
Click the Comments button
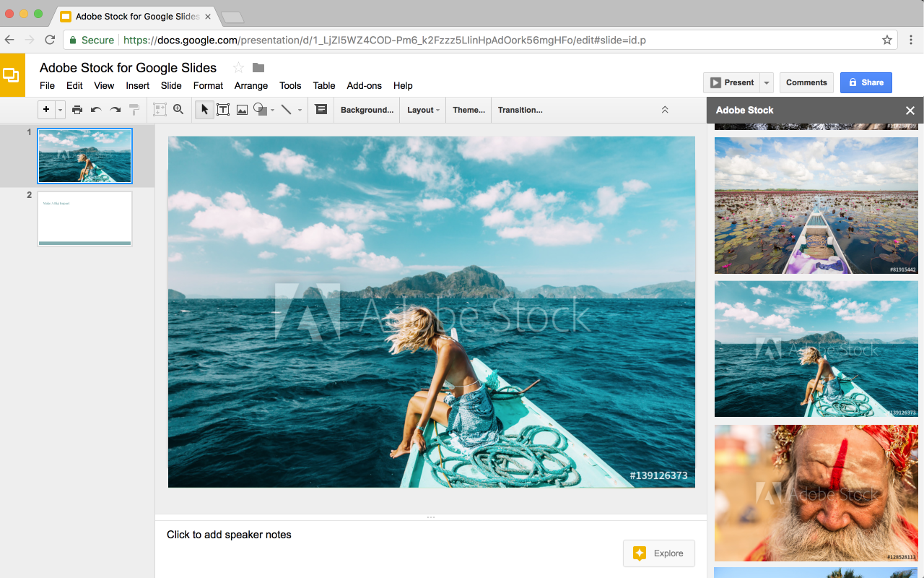click(x=806, y=82)
